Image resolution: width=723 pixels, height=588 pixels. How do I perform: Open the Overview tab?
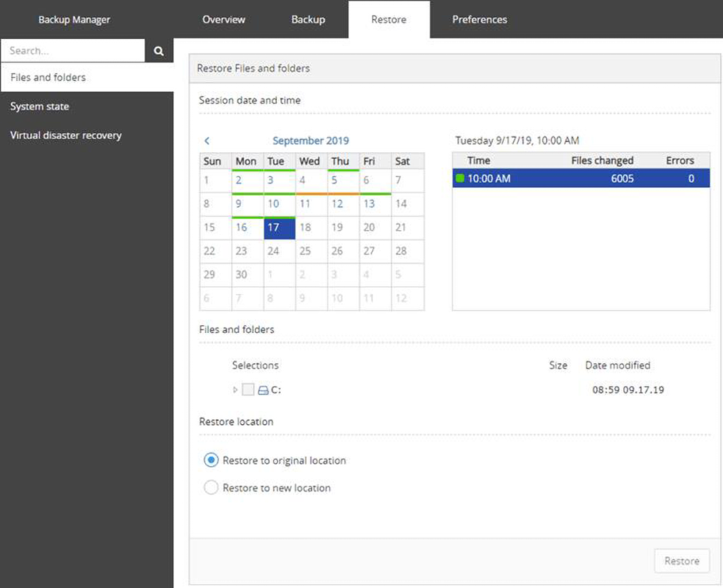(x=223, y=19)
